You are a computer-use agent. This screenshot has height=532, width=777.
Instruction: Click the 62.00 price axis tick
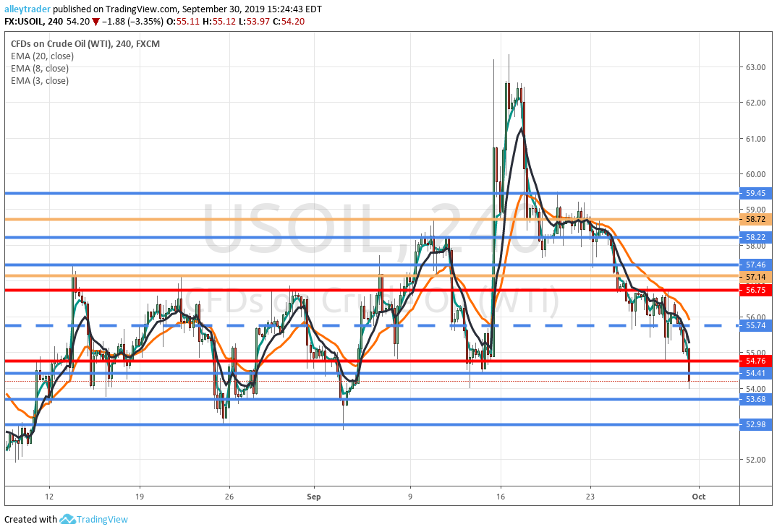756,103
